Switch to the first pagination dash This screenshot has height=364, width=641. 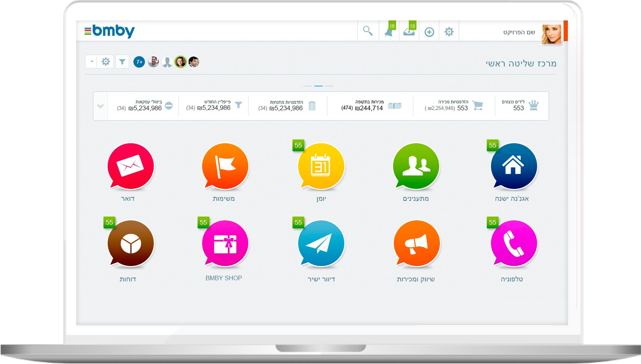click(x=307, y=86)
